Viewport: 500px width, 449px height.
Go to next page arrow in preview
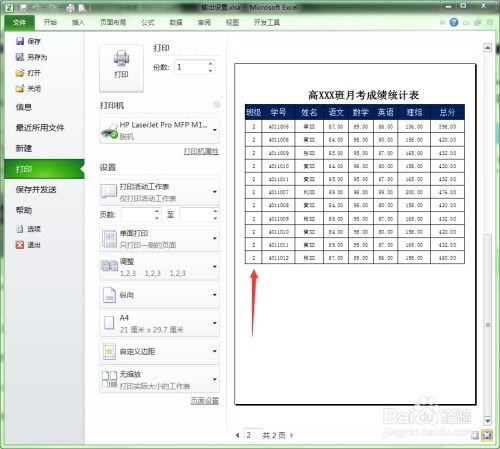pyautogui.click(x=292, y=435)
